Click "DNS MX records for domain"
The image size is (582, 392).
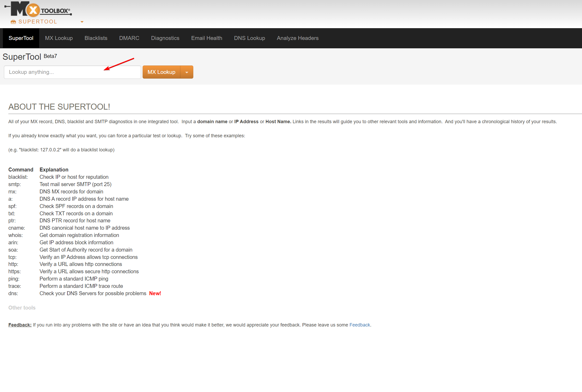pos(72,192)
